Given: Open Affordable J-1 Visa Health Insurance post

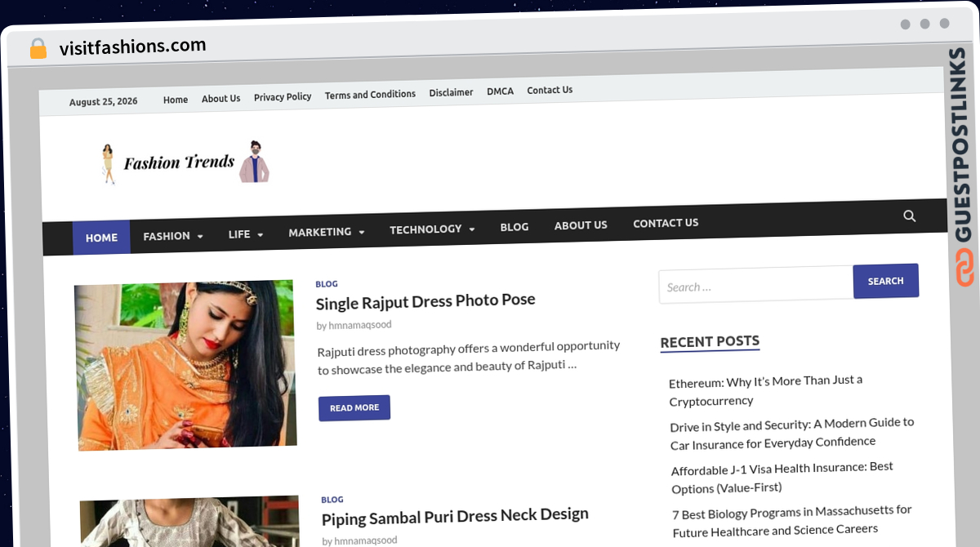Looking at the screenshot, I should click(782, 477).
